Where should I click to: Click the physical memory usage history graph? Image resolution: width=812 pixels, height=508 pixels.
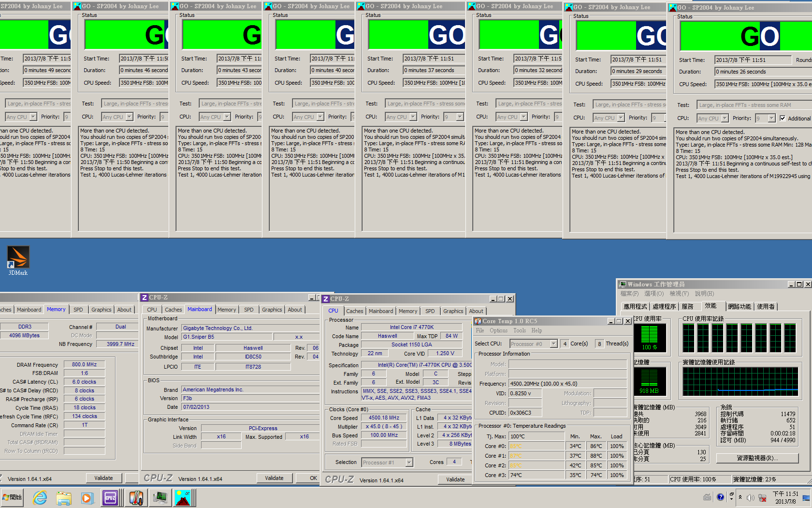[740, 381]
